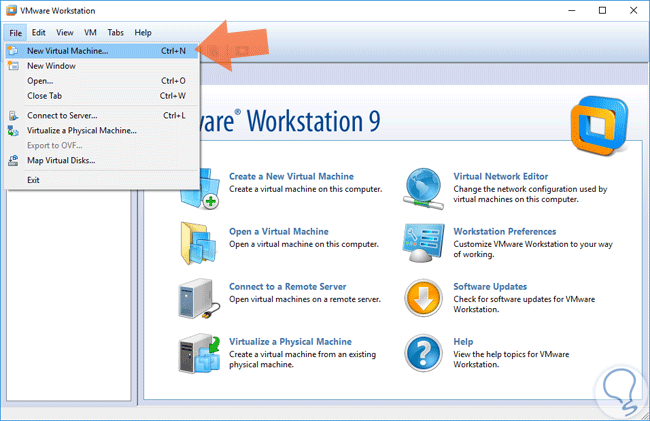The image size is (650, 421).
Task: Click 'Check for software updates for VMware Workstation.' text
Action: click(x=524, y=304)
